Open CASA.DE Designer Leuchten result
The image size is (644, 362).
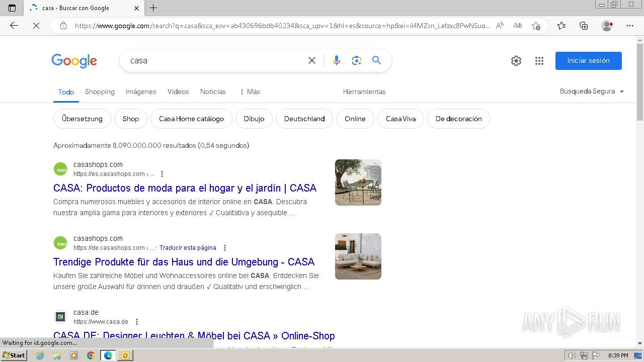click(194, 336)
